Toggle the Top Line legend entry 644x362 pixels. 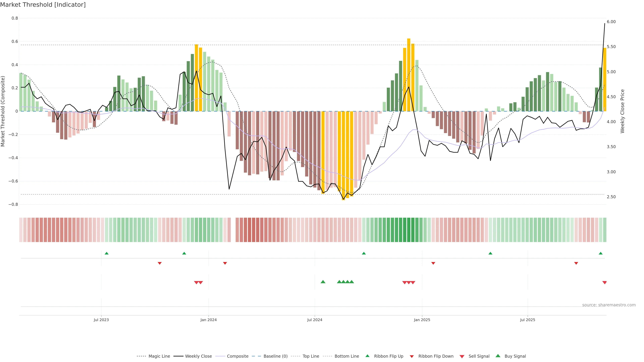(311, 356)
